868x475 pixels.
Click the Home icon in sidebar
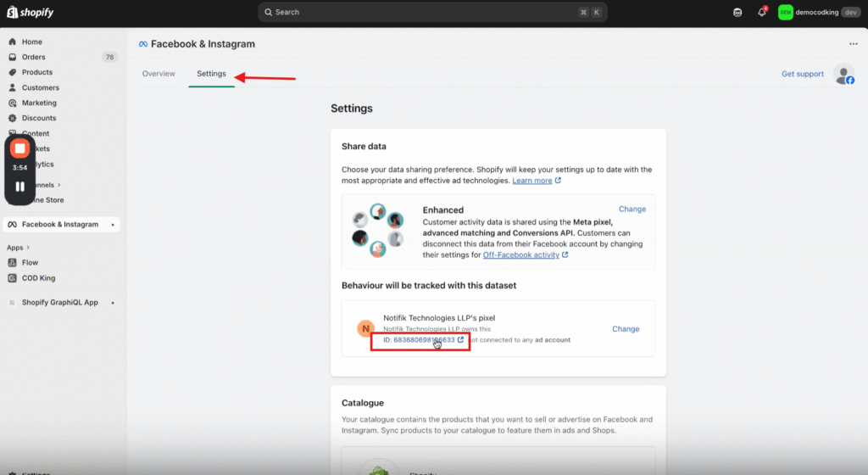pos(13,42)
